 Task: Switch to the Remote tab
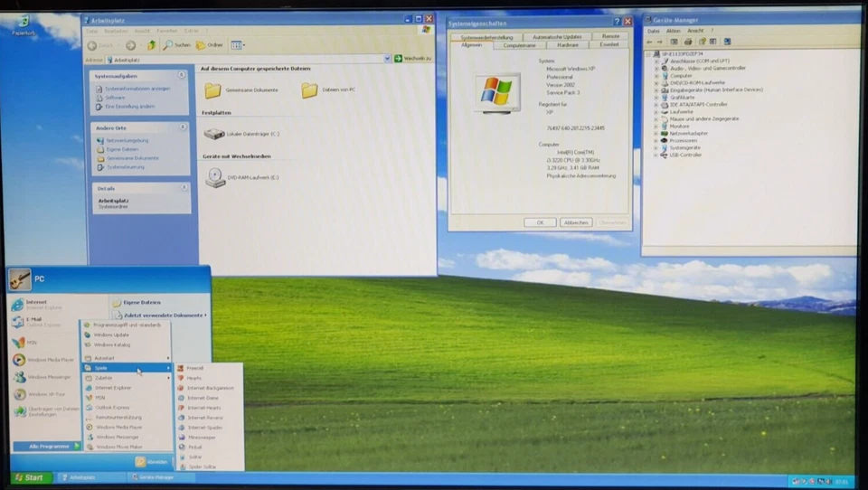click(610, 36)
